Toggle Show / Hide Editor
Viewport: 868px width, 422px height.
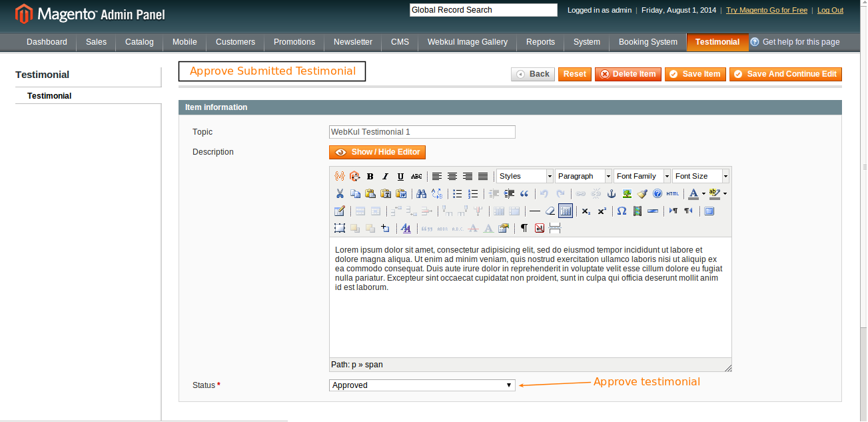point(377,152)
